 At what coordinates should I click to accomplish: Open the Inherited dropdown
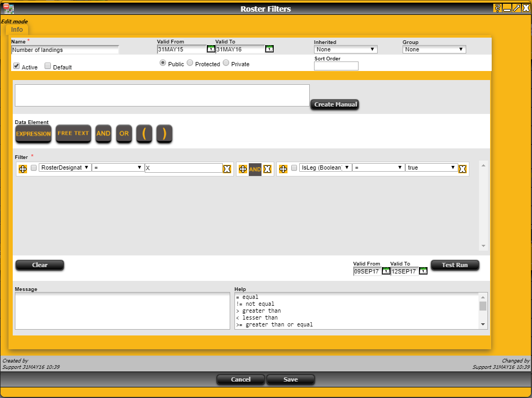pos(346,49)
